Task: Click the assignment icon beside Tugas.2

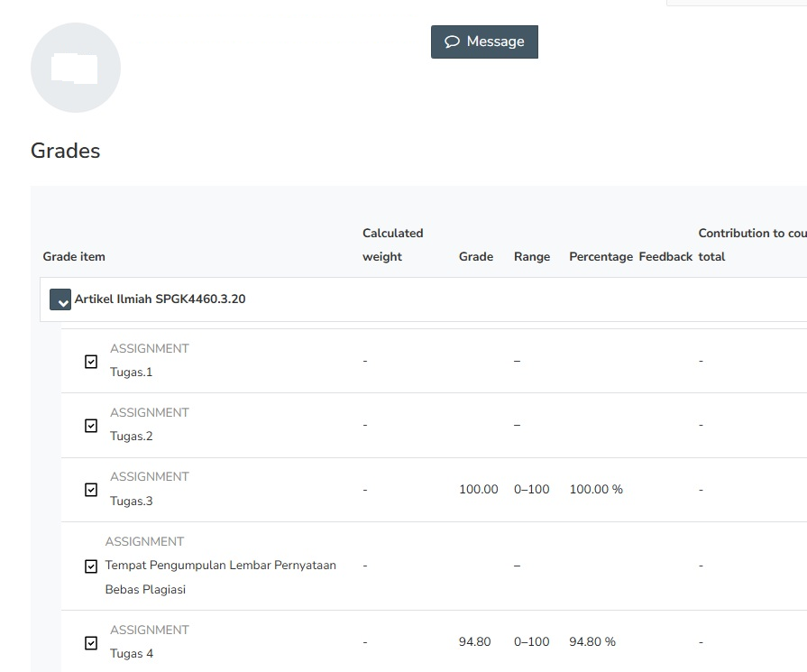Action: pos(91,426)
